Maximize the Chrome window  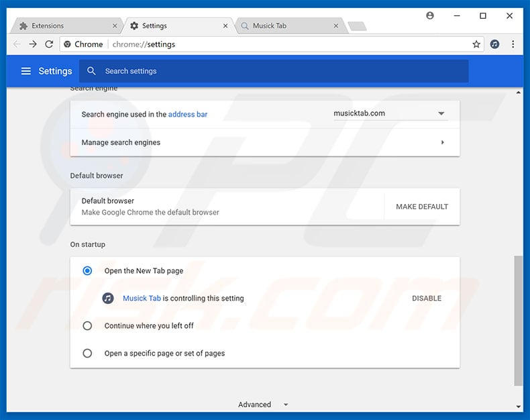[483, 15]
